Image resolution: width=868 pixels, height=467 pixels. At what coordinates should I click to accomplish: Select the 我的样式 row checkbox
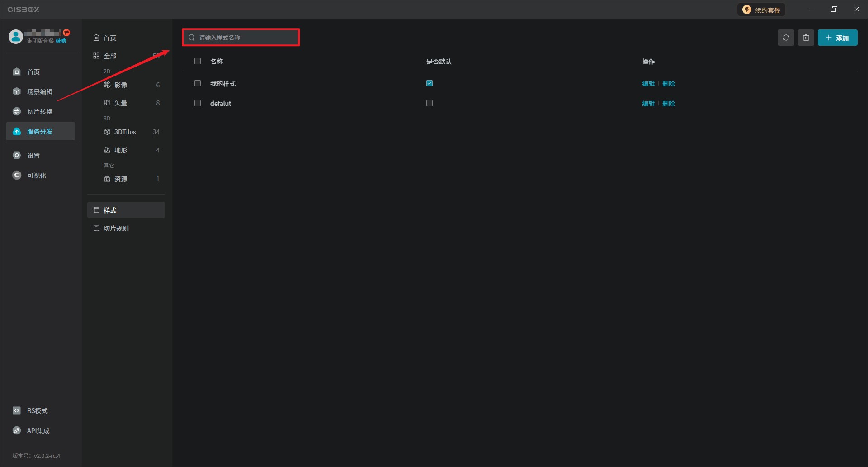click(x=198, y=83)
